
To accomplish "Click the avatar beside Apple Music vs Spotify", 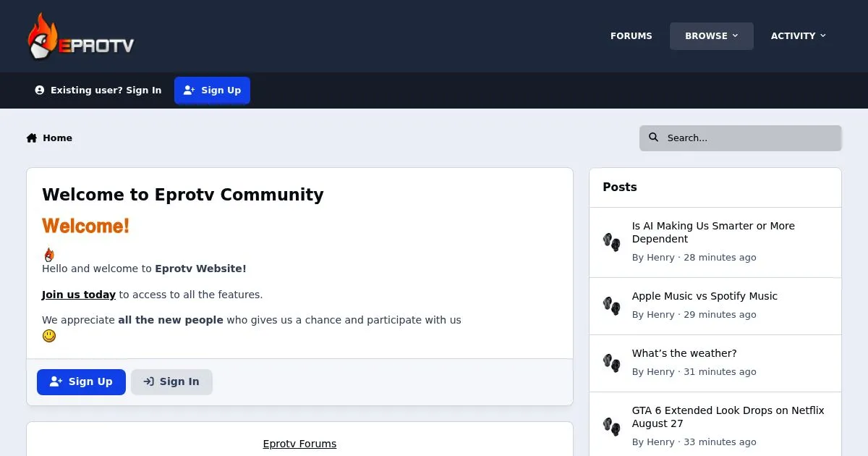I will coord(612,305).
